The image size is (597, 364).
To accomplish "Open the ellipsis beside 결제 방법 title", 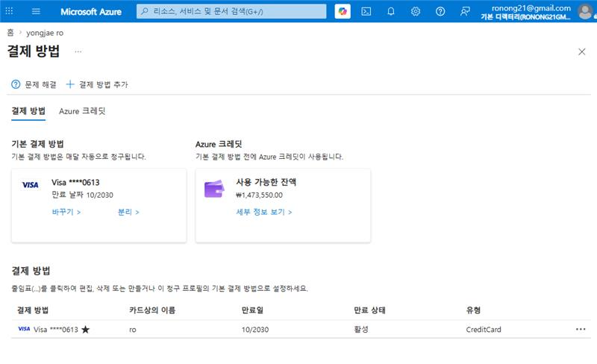I will click(x=78, y=51).
